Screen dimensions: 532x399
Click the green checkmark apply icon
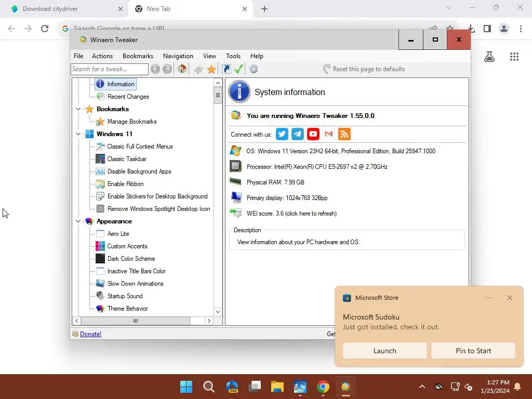(x=239, y=69)
